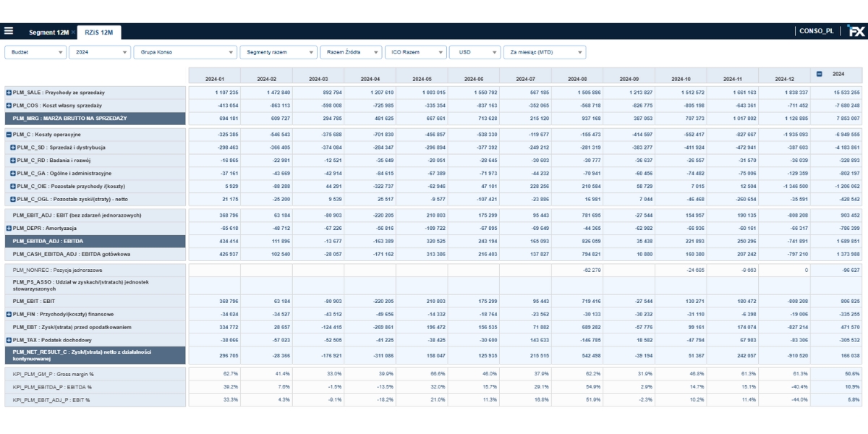The height and width of the screenshot is (434, 868).
Task: Click PLM_MRG Marża brutto na sprzedaży row
Action: [95, 118]
